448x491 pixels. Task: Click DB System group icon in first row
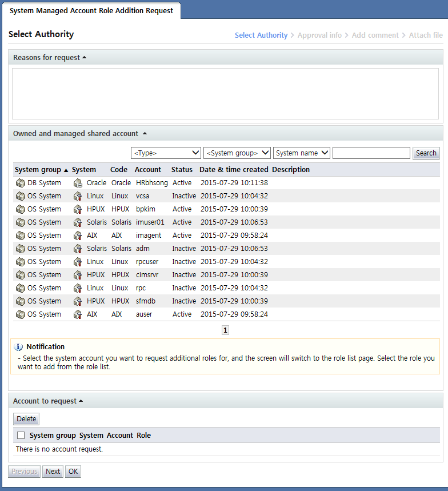click(x=21, y=183)
